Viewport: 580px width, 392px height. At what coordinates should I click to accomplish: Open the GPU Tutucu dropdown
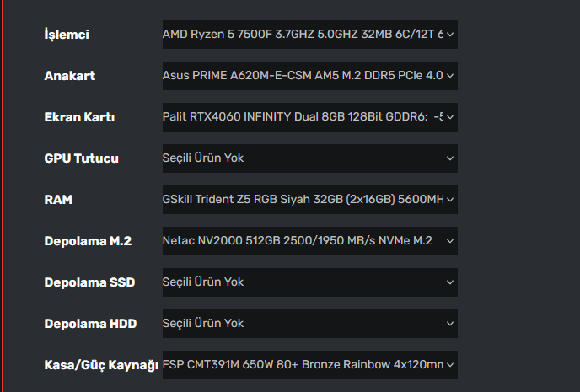310,158
